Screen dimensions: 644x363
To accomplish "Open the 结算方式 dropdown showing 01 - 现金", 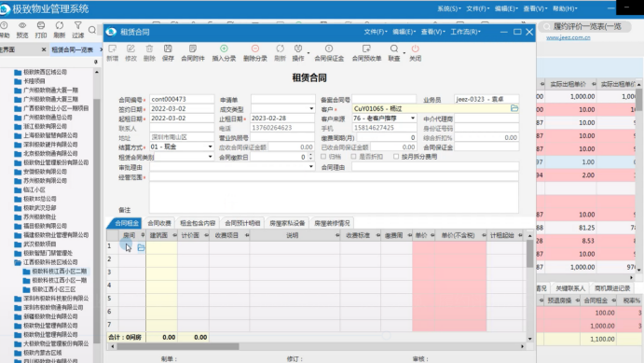I will (210, 147).
